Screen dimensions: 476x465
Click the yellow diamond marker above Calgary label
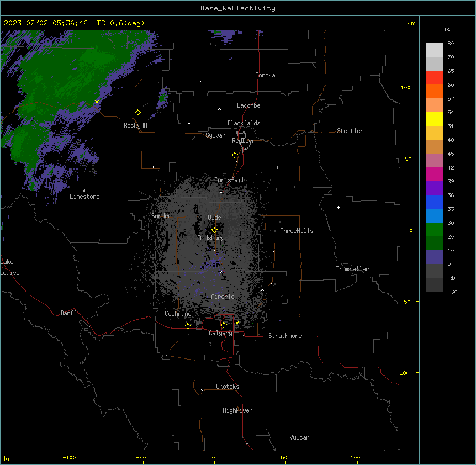coord(224,325)
